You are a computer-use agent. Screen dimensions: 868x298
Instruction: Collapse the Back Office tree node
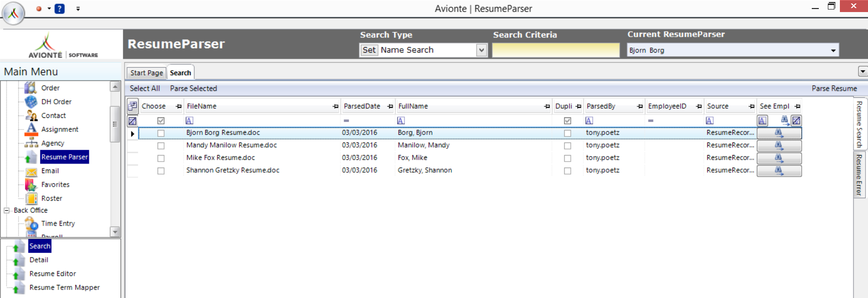click(7, 211)
